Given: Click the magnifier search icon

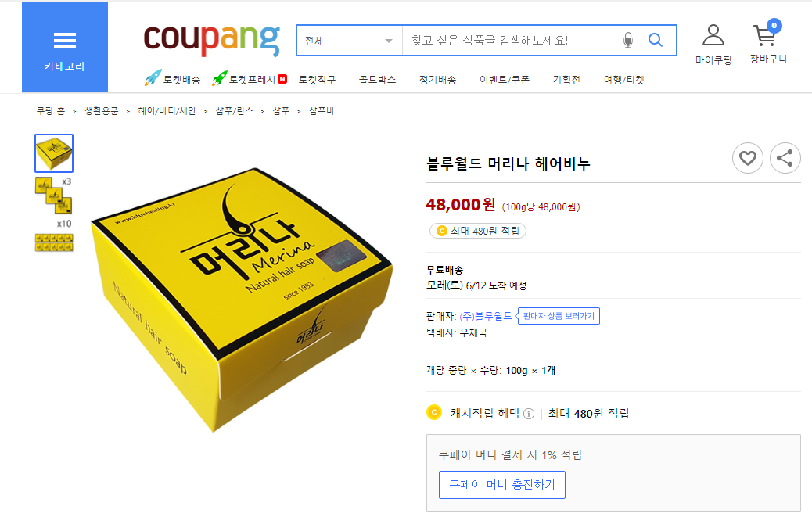Looking at the screenshot, I should point(655,40).
